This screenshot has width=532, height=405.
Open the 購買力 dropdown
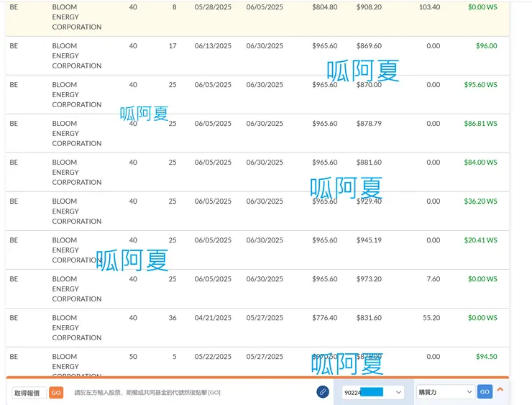tap(445, 392)
